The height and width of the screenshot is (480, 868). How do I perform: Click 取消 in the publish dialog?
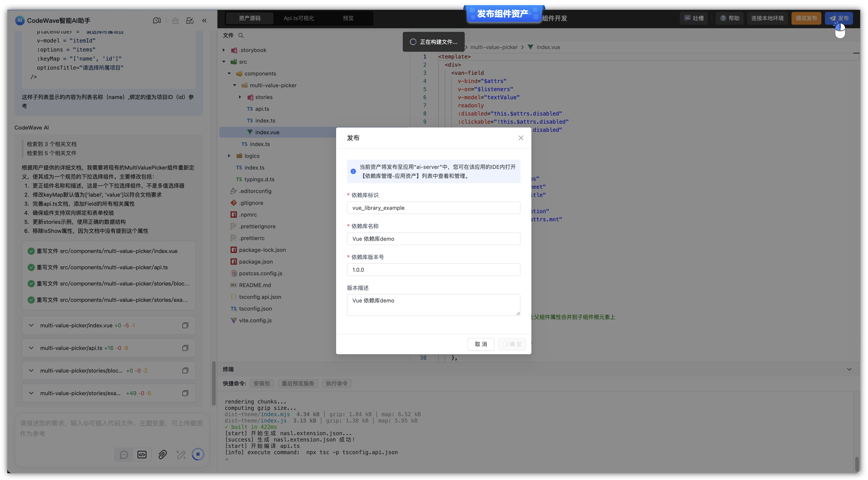(481, 344)
